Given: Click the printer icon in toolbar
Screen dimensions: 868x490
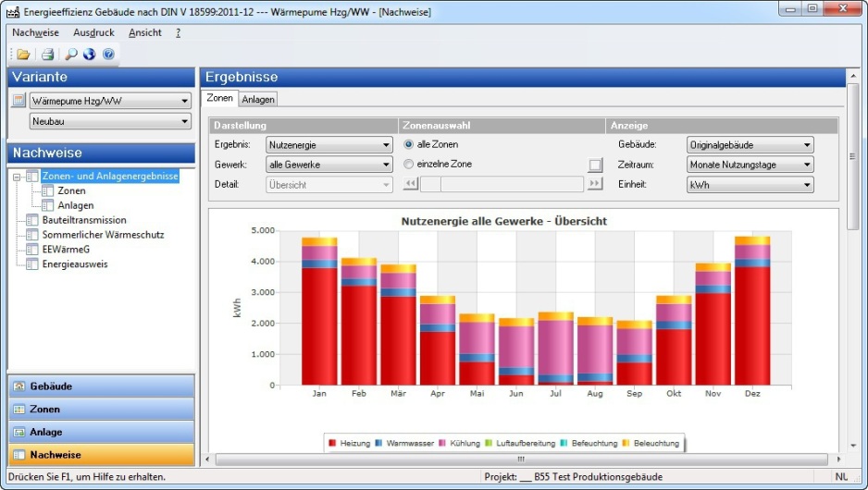Looking at the screenshot, I should 47,55.
